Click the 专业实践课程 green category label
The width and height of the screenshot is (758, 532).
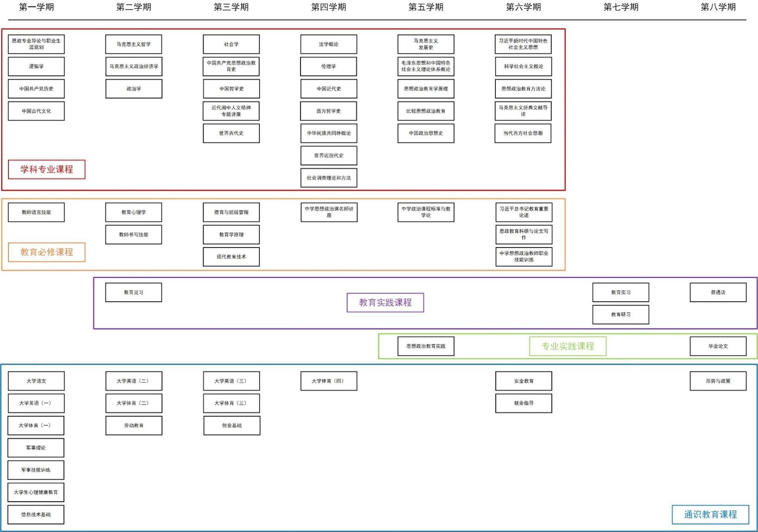coord(567,346)
